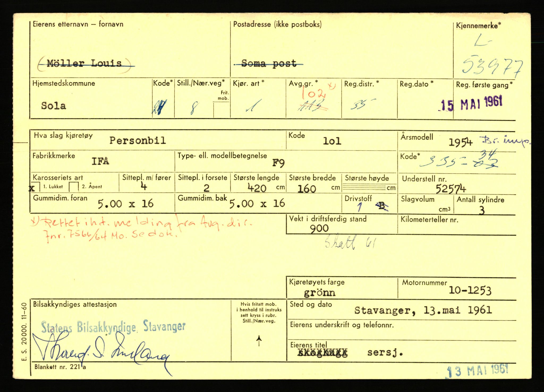Click the Sittepl. m/ fører value 4
Image resolution: width=544 pixels, height=392 pixels.
(x=144, y=187)
